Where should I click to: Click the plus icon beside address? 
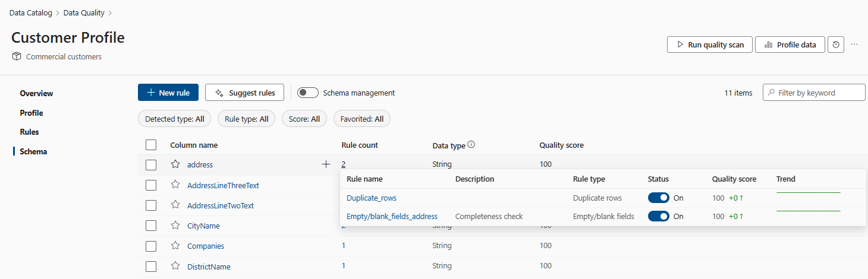(x=326, y=164)
